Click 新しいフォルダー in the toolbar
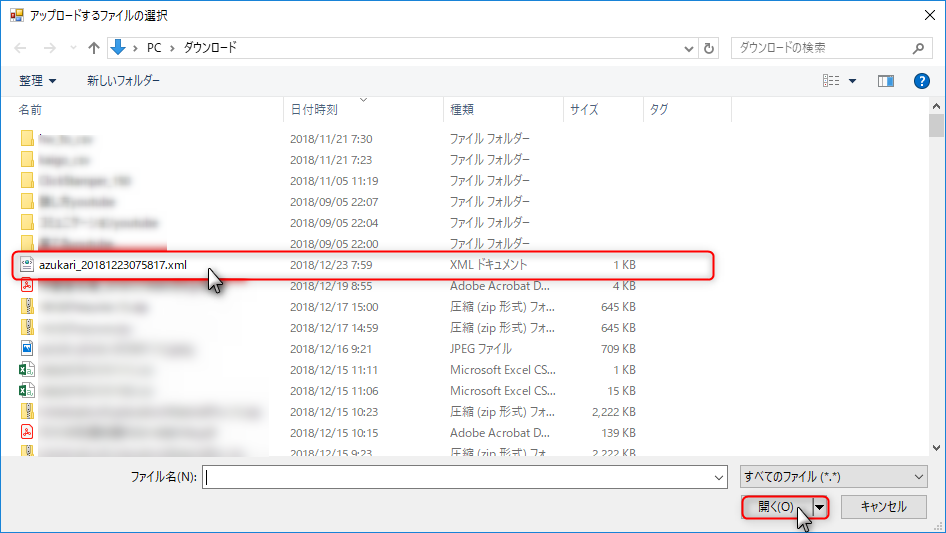This screenshot has width=946, height=533. point(123,80)
